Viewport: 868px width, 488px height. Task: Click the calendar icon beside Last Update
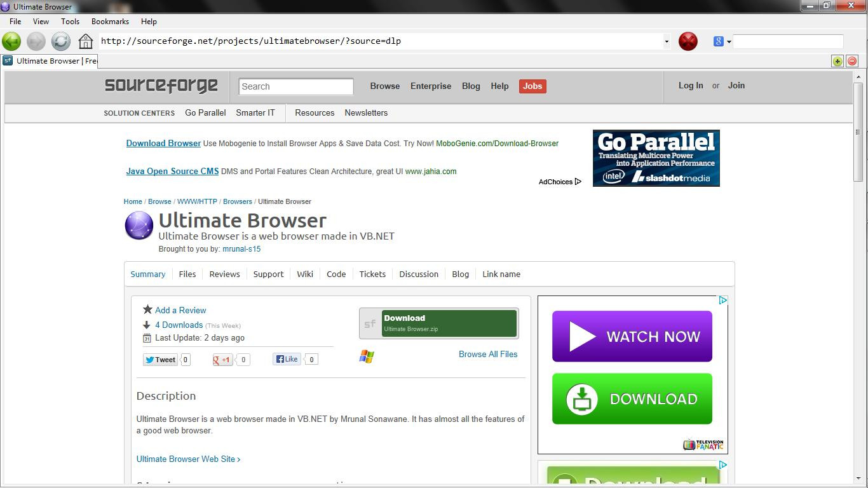(147, 338)
